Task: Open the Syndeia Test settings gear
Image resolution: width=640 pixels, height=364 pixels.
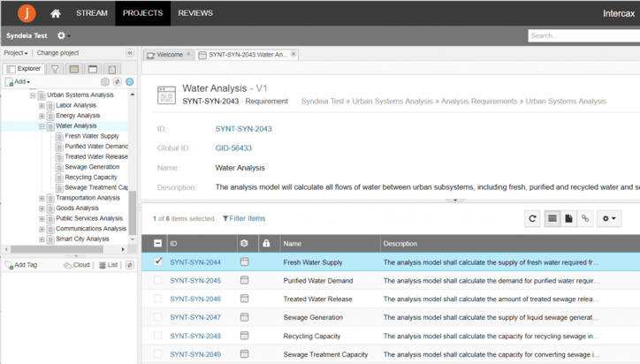Action: point(63,35)
